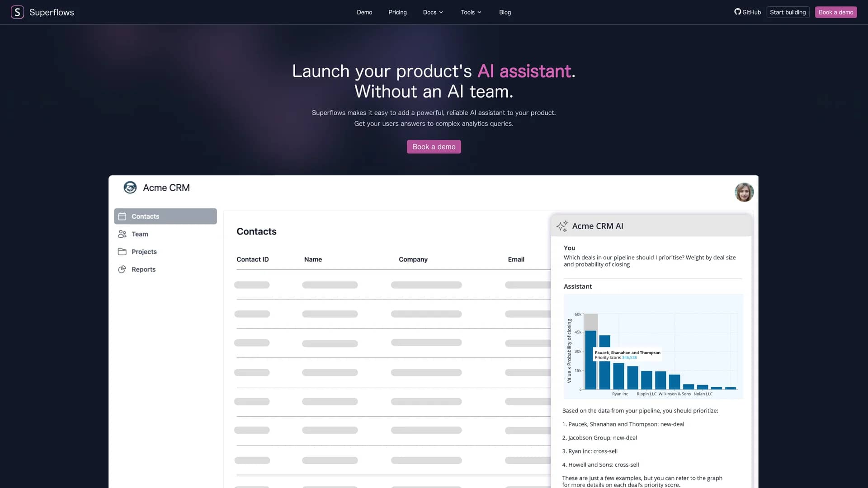Click the Acme CRM AI panel title
This screenshot has height=488, width=868.
[597, 226]
